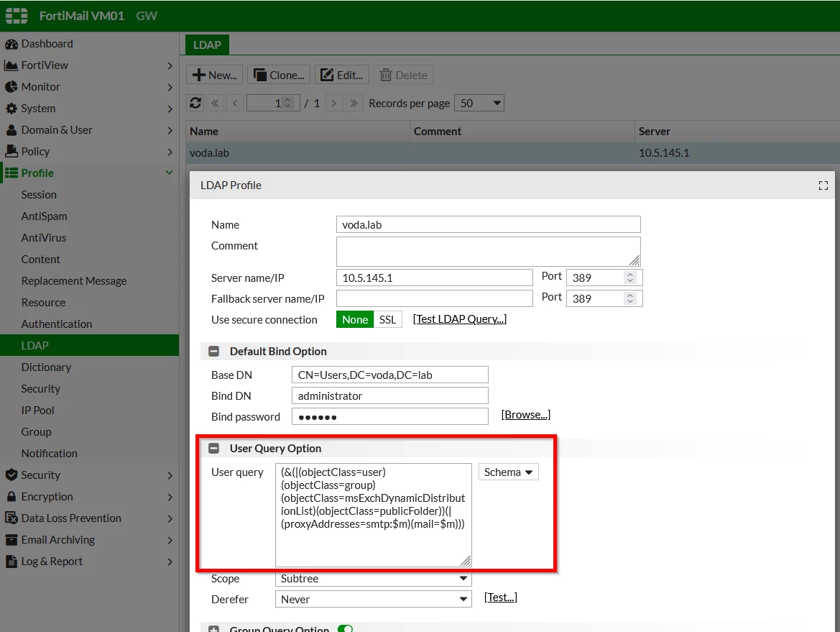
Task: Click the Browse link
Action: (x=525, y=415)
